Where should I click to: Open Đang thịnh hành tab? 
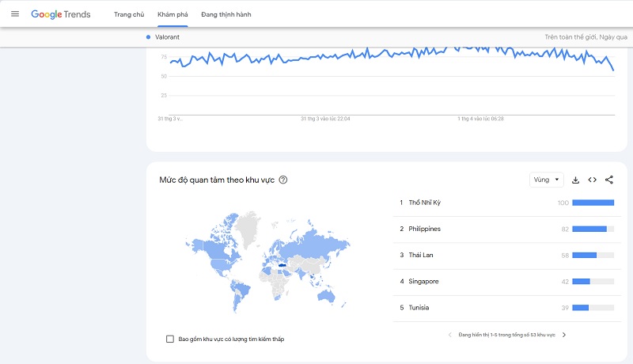point(226,14)
